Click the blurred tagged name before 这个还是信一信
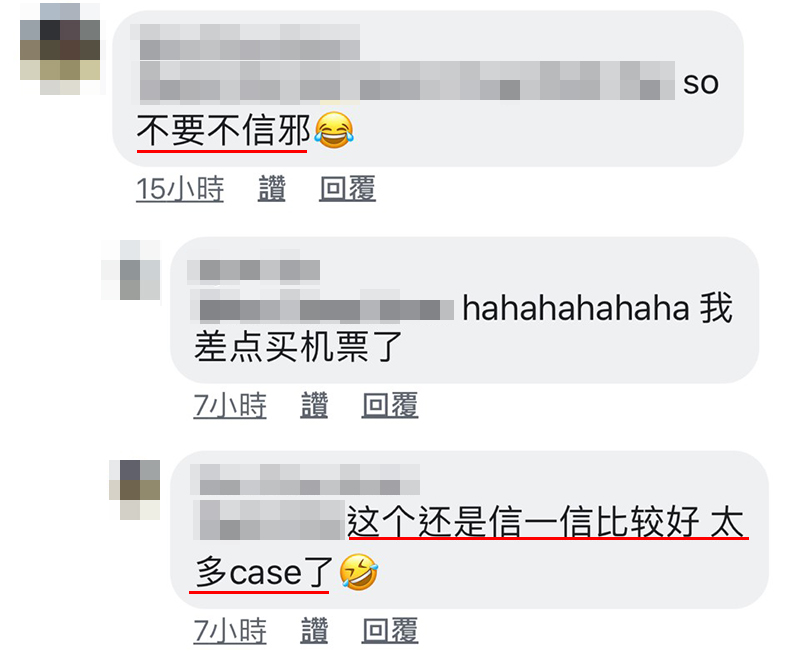The image size is (800, 653). click(270, 520)
